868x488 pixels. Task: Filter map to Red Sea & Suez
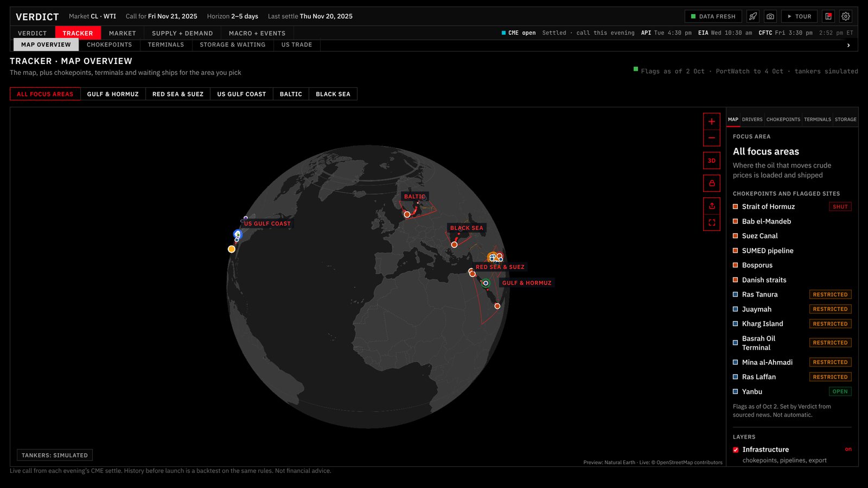(x=178, y=94)
